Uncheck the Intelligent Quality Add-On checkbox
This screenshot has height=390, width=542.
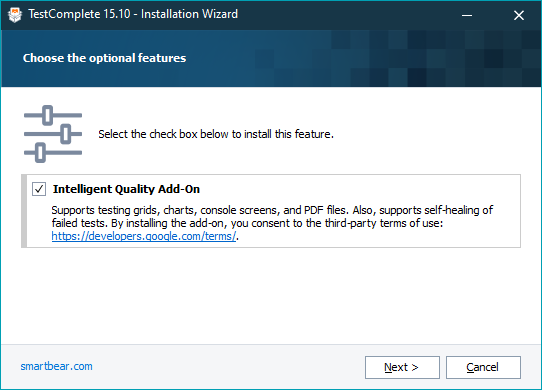coord(39,189)
